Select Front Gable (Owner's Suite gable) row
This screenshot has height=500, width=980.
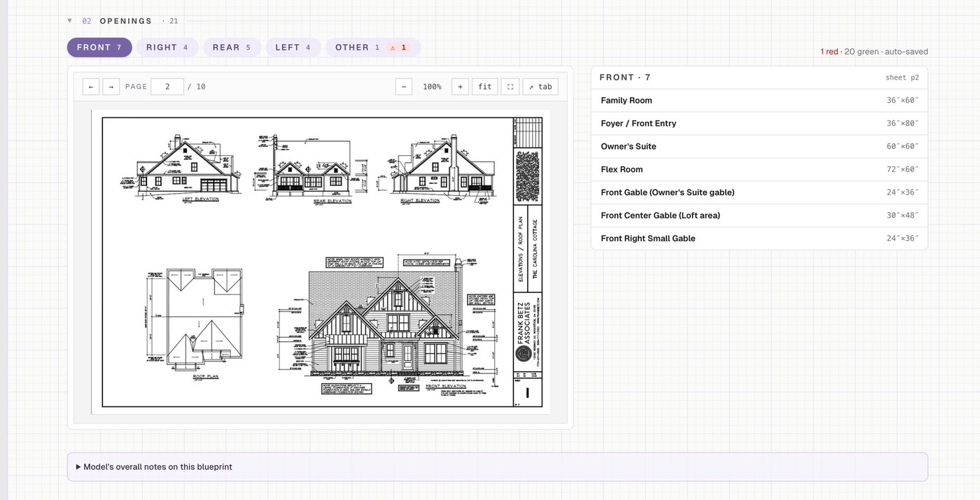click(x=759, y=192)
